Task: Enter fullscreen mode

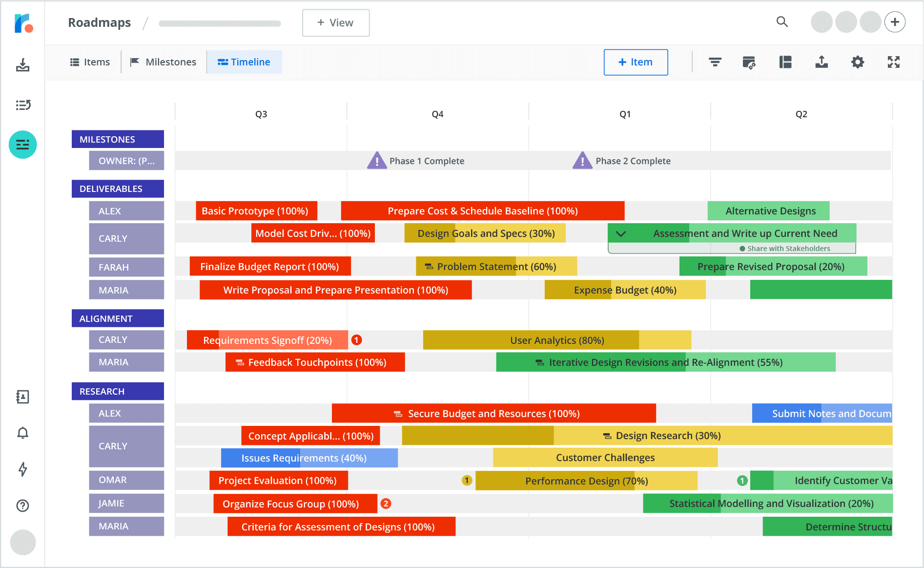Action: point(893,62)
